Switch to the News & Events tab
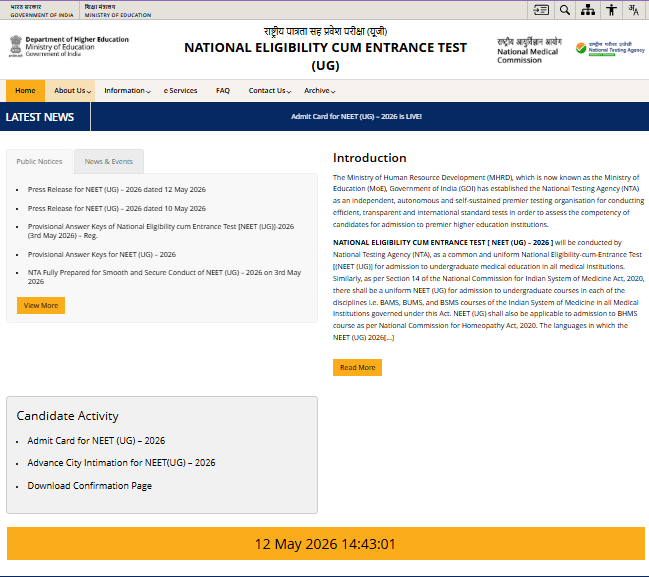The image size is (649, 577). pyautogui.click(x=109, y=161)
